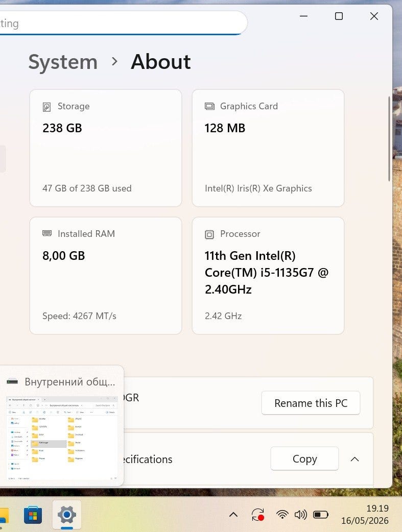Screen dimensions: 402x532
Task: Click the Speed: 4267 MT/s text
Action: (x=80, y=316)
